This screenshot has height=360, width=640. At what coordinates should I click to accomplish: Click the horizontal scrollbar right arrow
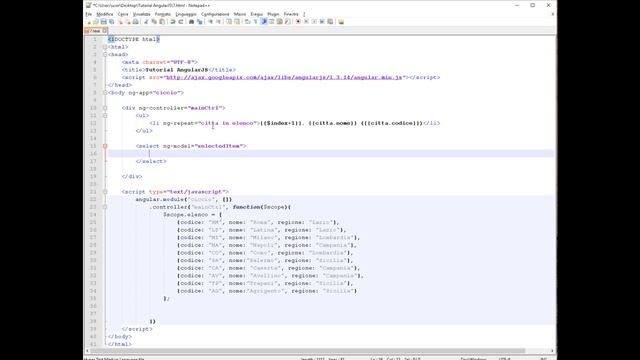point(552,351)
